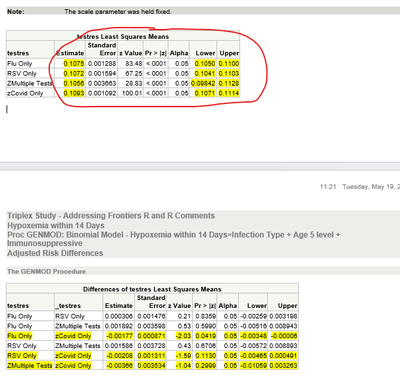Click the standard error 0.001311 cell
The width and height of the screenshot is (400, 377).
(151, 355)
